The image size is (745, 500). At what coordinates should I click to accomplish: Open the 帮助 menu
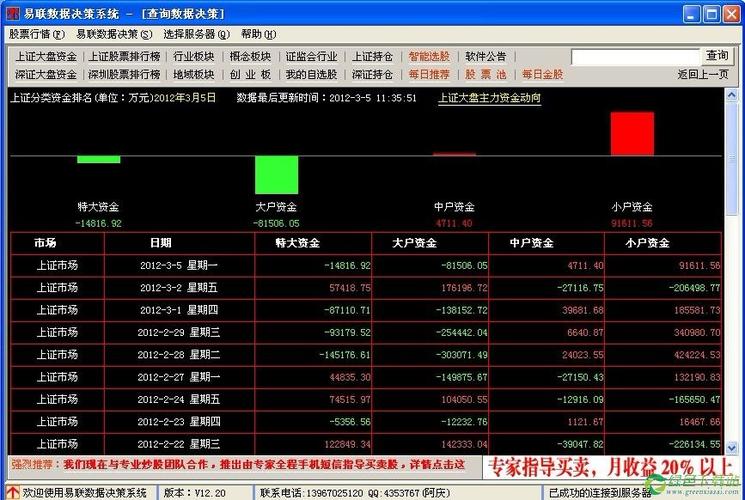(258, 34)
